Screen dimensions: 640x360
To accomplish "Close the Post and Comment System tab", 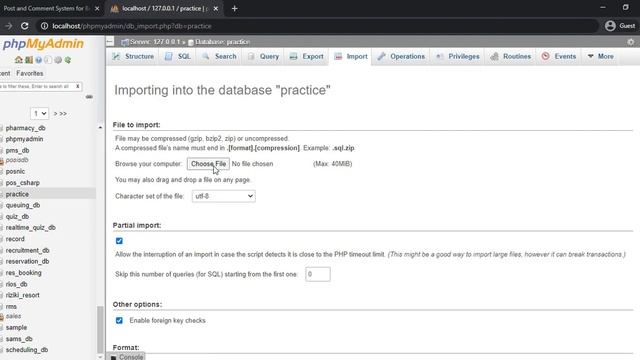I will tap(97, 9).
